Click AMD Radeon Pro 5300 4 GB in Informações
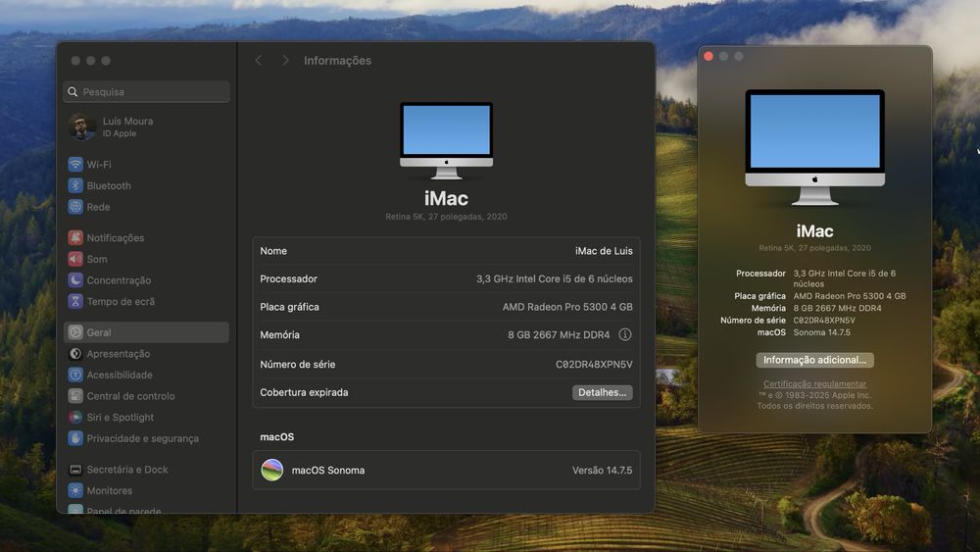Viewport: 980px width, 552px height. click(x=567, y=307)
